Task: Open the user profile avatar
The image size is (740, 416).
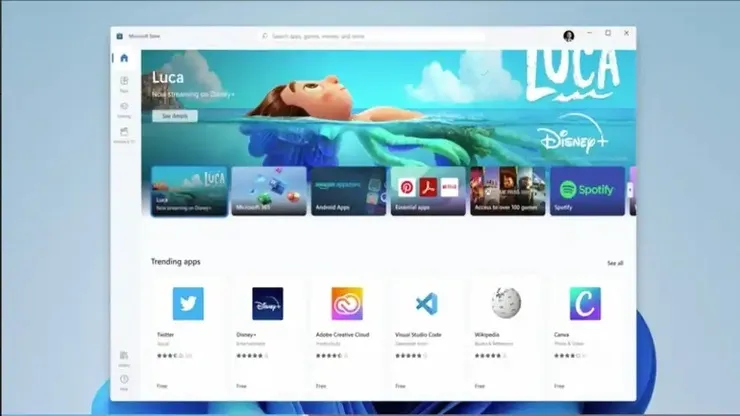Action: [x=569, y=36]
